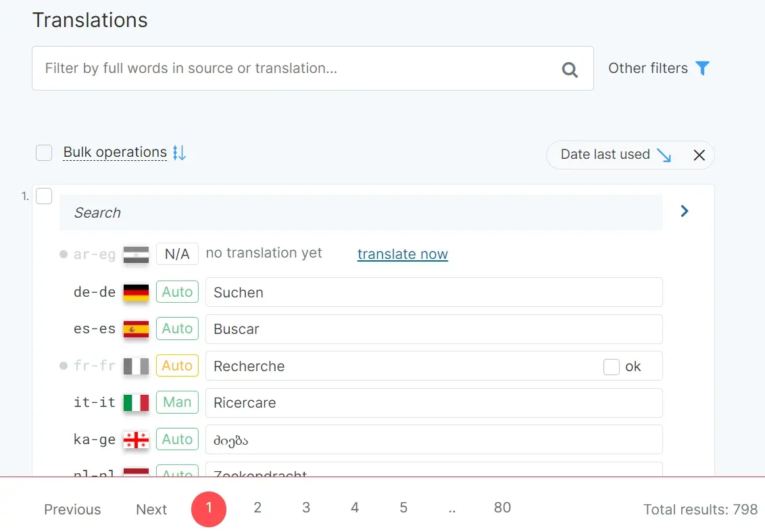
Task: Click the Italian flag icon
Action: [x=136, y=403]
